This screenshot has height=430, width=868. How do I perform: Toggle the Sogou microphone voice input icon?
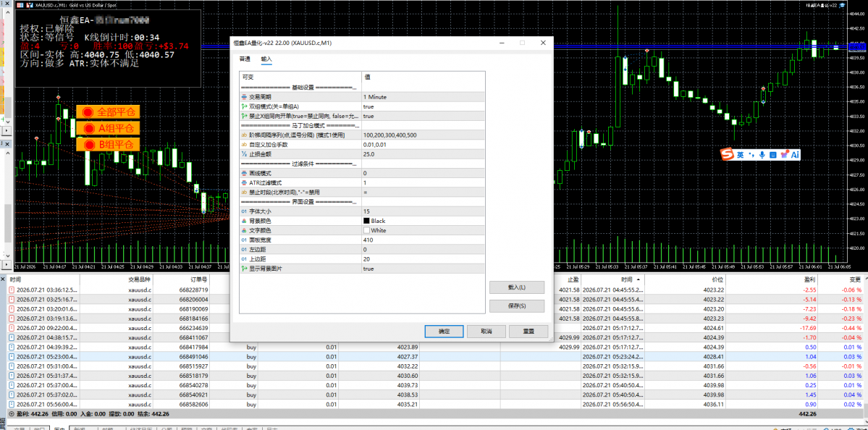[762, 155]
